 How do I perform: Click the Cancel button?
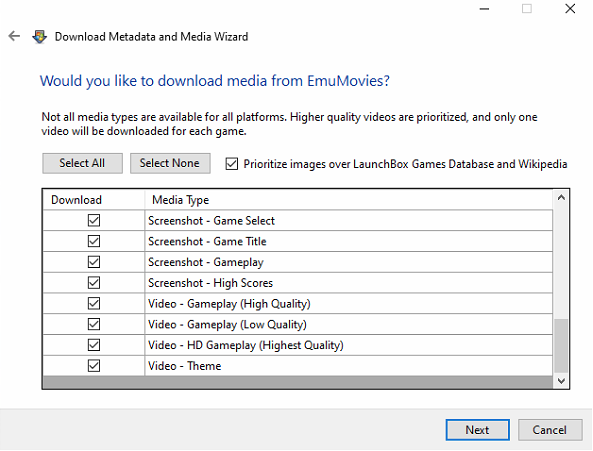coord(550,430)
